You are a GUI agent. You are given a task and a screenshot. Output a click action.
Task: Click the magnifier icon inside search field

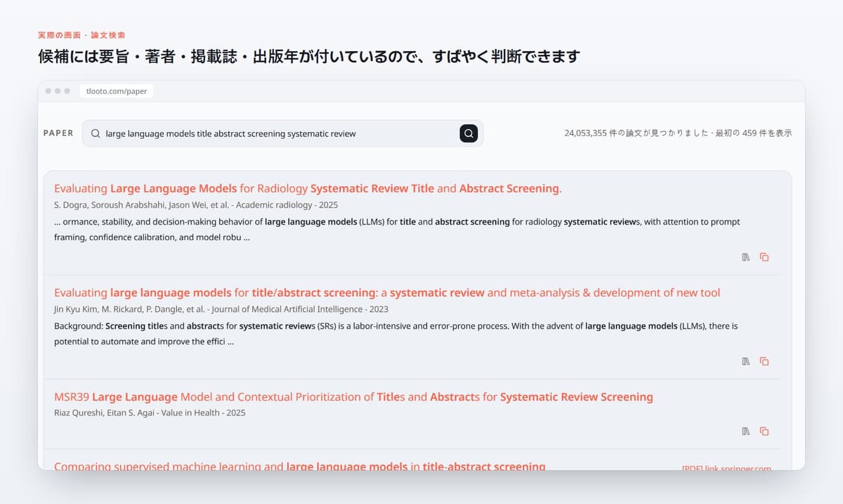(96, 133)
